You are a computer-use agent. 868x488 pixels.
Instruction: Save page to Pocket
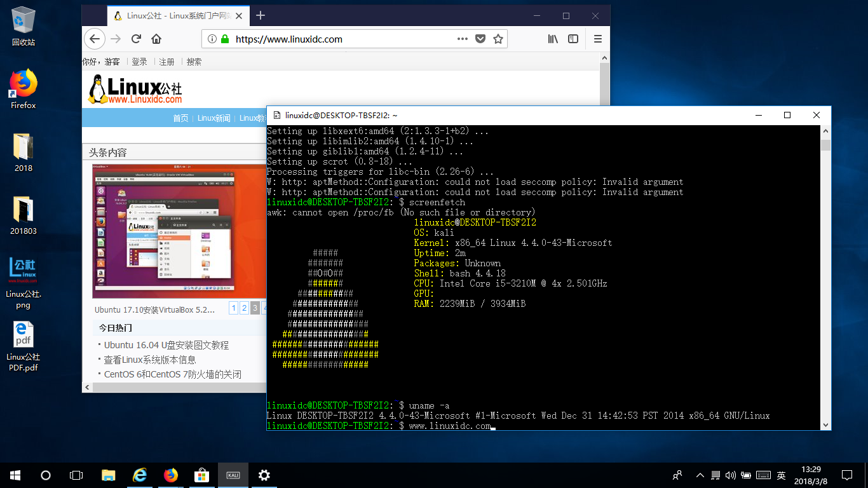[480, 39]
